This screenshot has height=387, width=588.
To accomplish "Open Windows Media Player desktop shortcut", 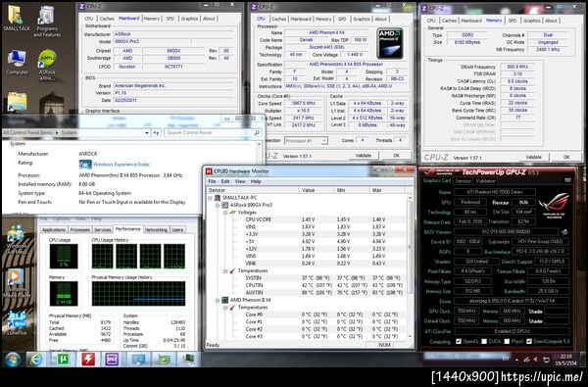I will point(17,283).
